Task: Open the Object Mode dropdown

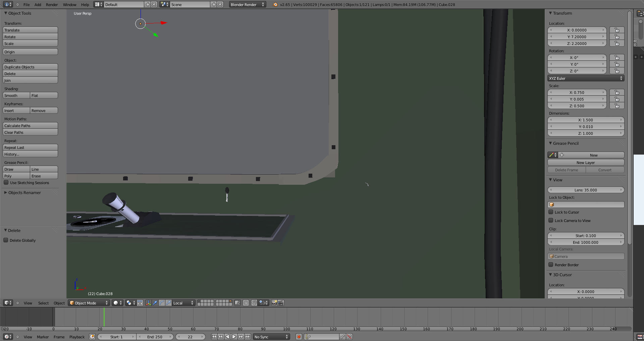Action: 89,303
